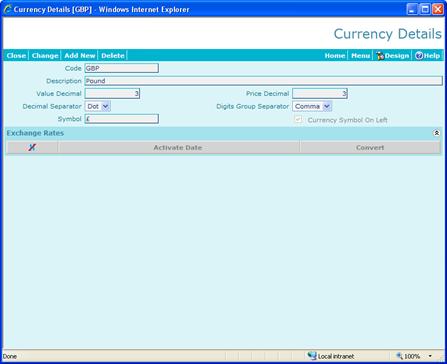Open the zoom level dropdown arrow

tap(430, 356)
